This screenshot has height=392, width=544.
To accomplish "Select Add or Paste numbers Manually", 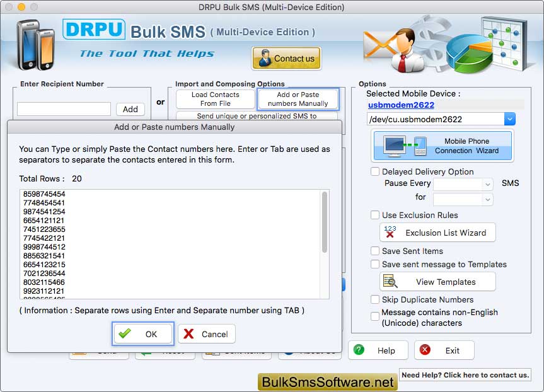I will tap(298, 99).
